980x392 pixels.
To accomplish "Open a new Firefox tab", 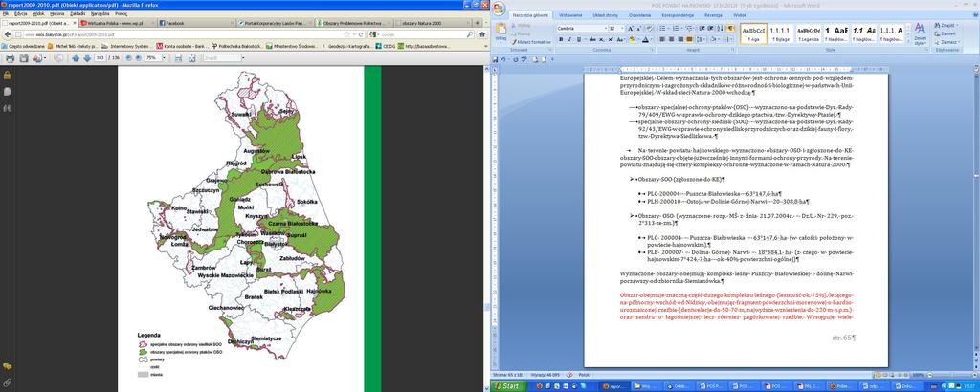I will [x=477, y=23].
